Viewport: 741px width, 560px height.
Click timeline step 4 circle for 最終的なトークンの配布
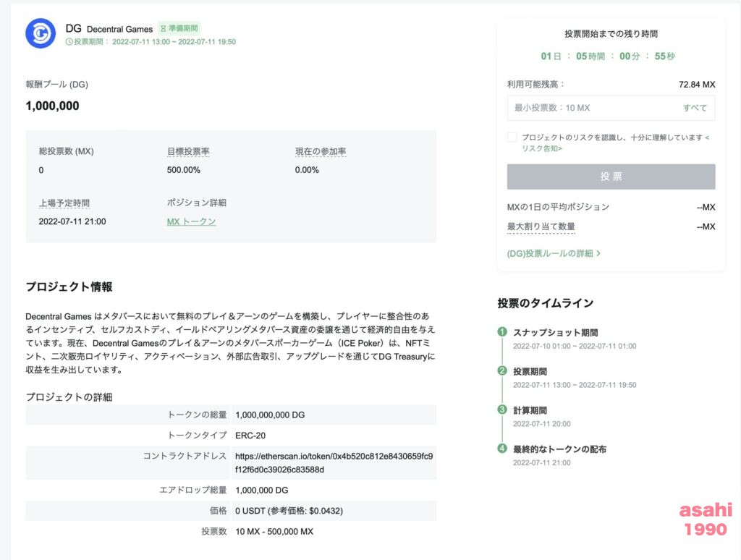point(502,449)
